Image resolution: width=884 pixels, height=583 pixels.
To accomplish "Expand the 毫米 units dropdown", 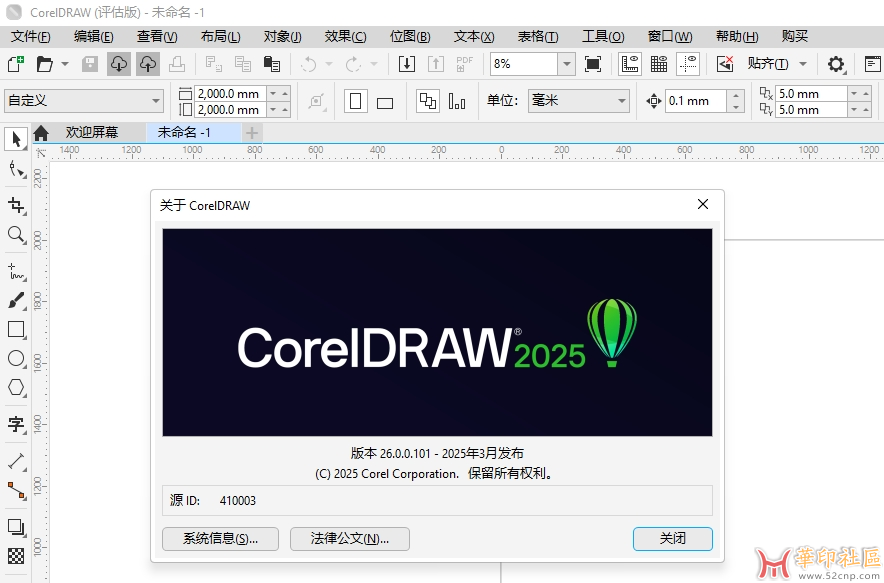I will coord(622,101).
